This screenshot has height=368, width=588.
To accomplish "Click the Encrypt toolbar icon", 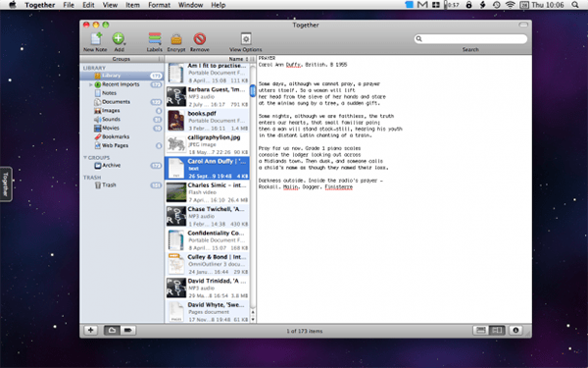I will (x=176, y=39).
